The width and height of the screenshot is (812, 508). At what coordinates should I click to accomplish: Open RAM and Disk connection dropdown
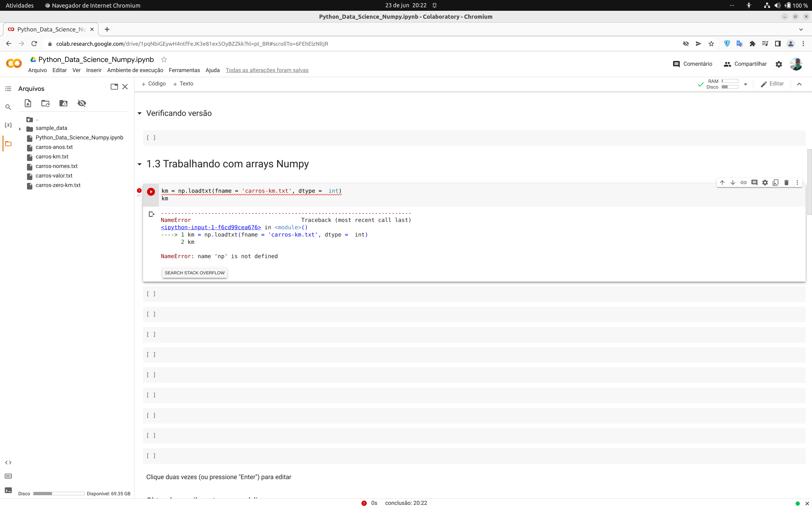pos(746,84)
